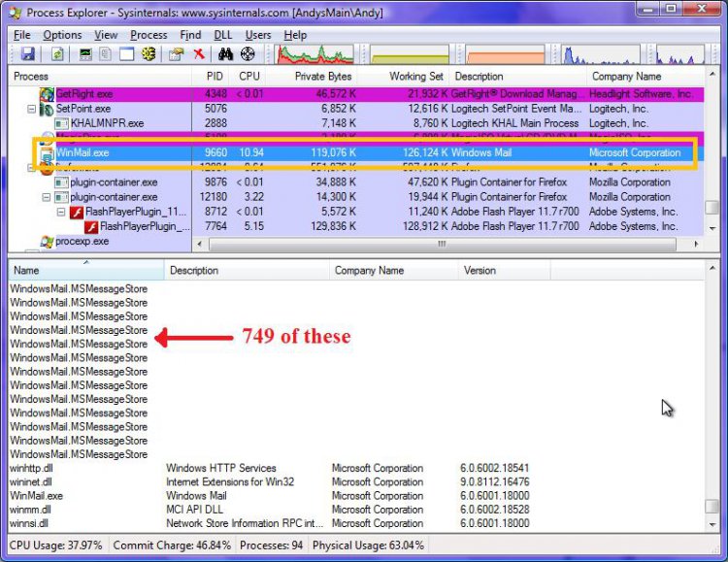Sort by the CPU column header
The image size is (728, 562).
click(248, 76)
